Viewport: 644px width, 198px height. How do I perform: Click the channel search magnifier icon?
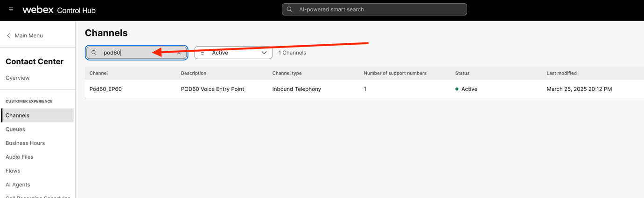click(94, 53)
